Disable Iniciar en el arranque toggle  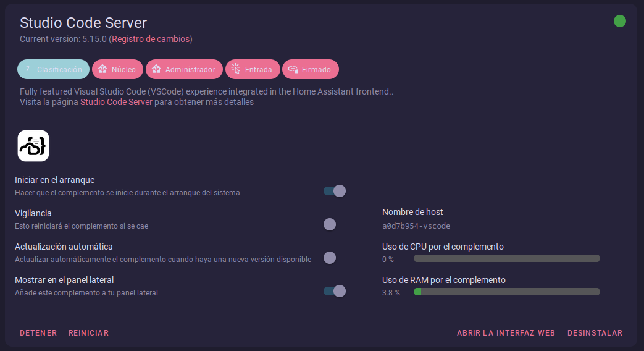tap(335, 191)
